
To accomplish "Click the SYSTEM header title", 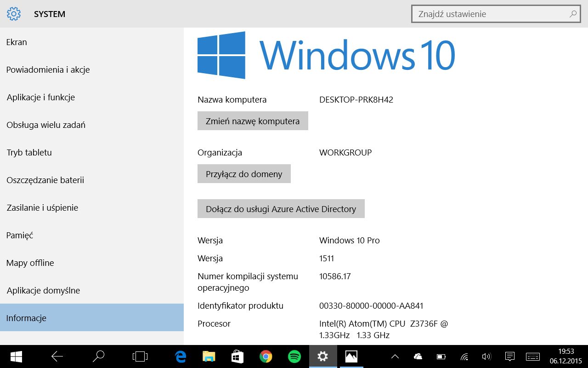I will [x=50, y=14].
